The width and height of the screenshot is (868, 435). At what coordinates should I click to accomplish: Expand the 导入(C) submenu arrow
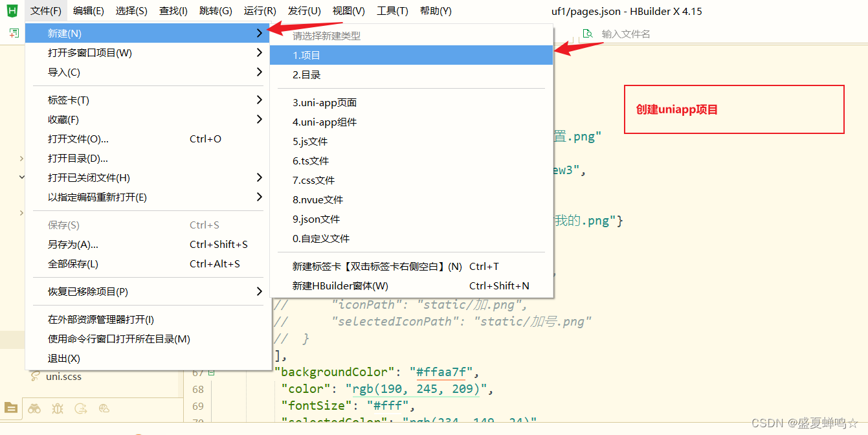point(259,72)
